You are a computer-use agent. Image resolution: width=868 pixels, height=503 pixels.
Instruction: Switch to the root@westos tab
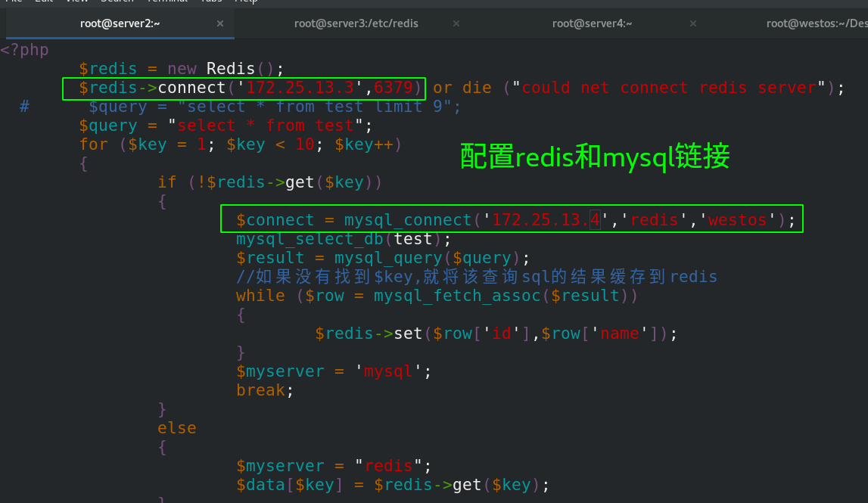coord(817,23)
